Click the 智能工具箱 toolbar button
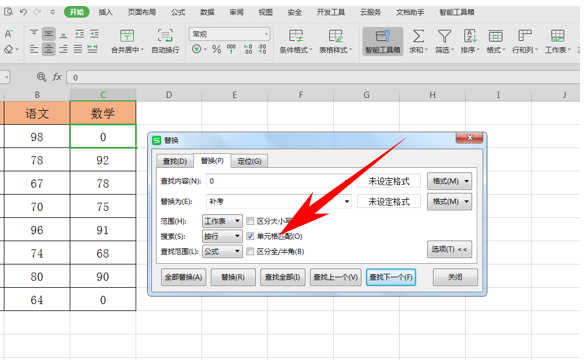584x360 pixels. click(x=383, y=41)
